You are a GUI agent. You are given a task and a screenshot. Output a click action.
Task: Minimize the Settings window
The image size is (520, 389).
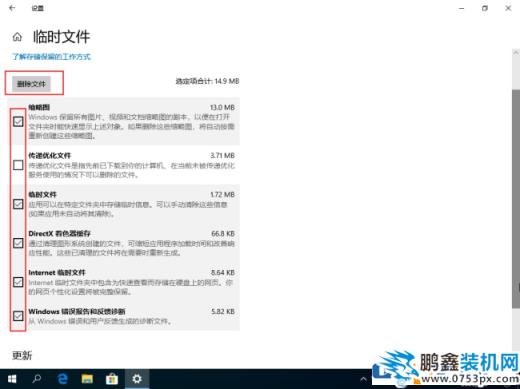(461, 8)
